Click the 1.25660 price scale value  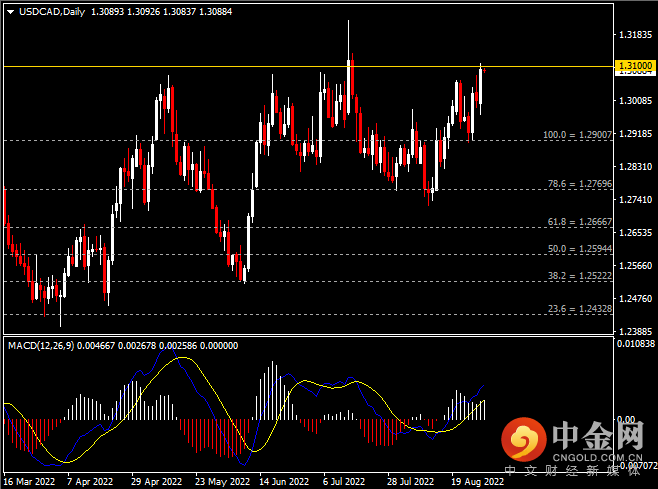(x=636, y=265)
